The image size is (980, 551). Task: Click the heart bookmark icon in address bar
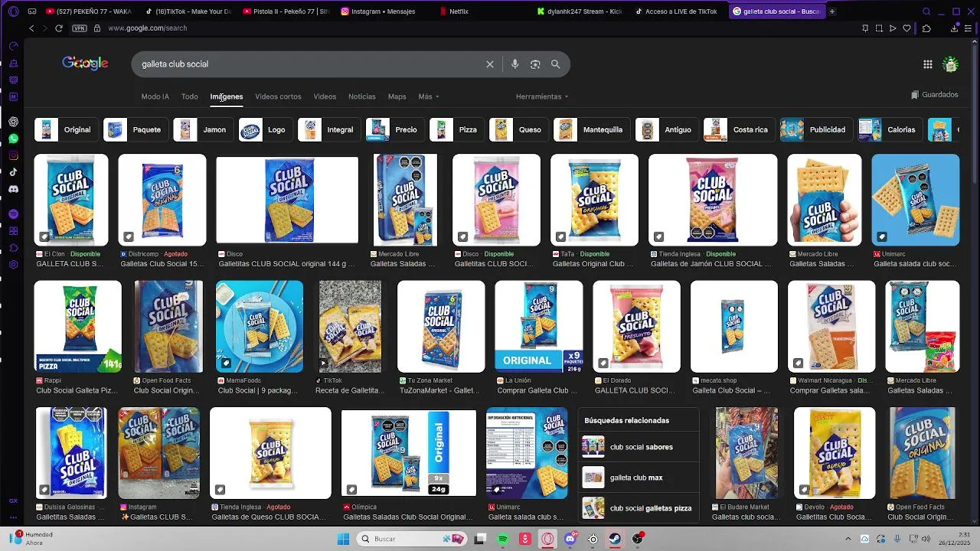(906, 28)
